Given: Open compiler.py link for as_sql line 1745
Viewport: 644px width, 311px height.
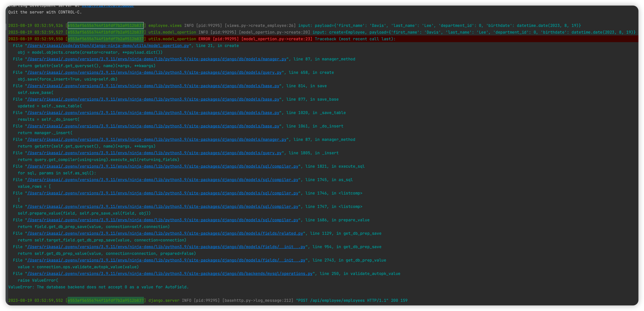Looking at the screenshot, I should pyautogui.click(x=163, y=180).
